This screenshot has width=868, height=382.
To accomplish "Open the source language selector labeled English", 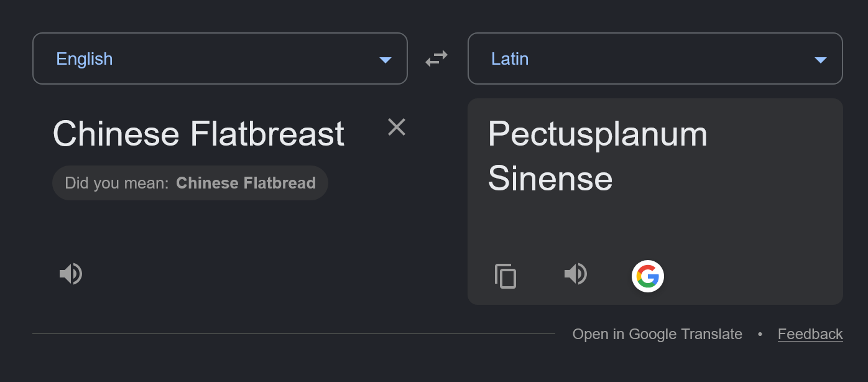I will tap(220, 58).
